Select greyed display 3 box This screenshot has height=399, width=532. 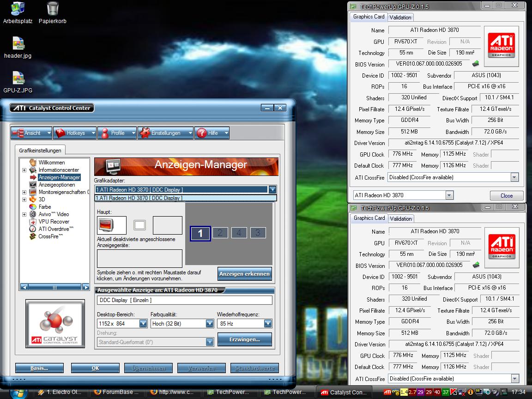point(258,233)
